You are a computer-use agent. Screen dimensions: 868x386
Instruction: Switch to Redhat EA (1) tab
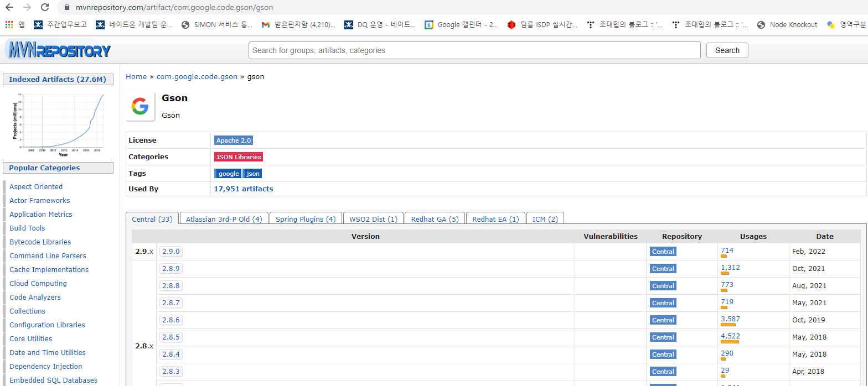(x=495, y=219)
